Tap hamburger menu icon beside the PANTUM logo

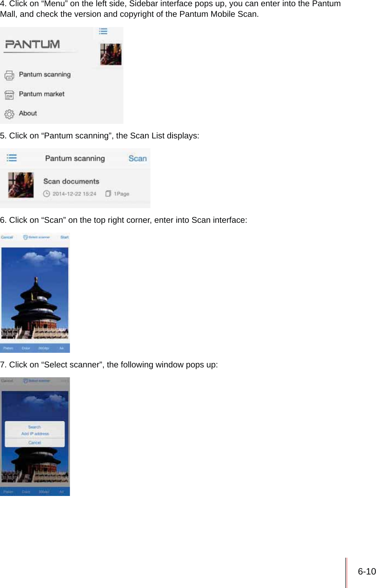point(103,31)
